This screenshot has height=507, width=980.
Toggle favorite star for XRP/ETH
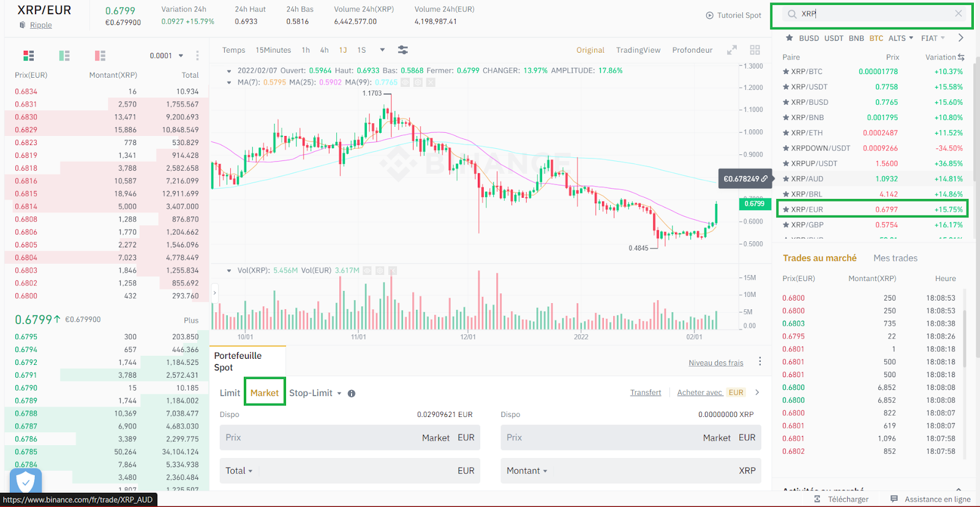click(x=786, y=133)
